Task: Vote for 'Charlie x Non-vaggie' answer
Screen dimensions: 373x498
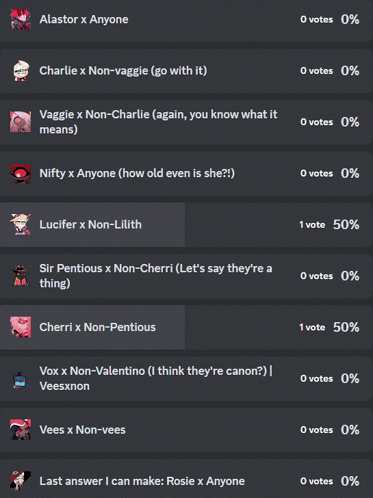Action: [x=186, y=71]
